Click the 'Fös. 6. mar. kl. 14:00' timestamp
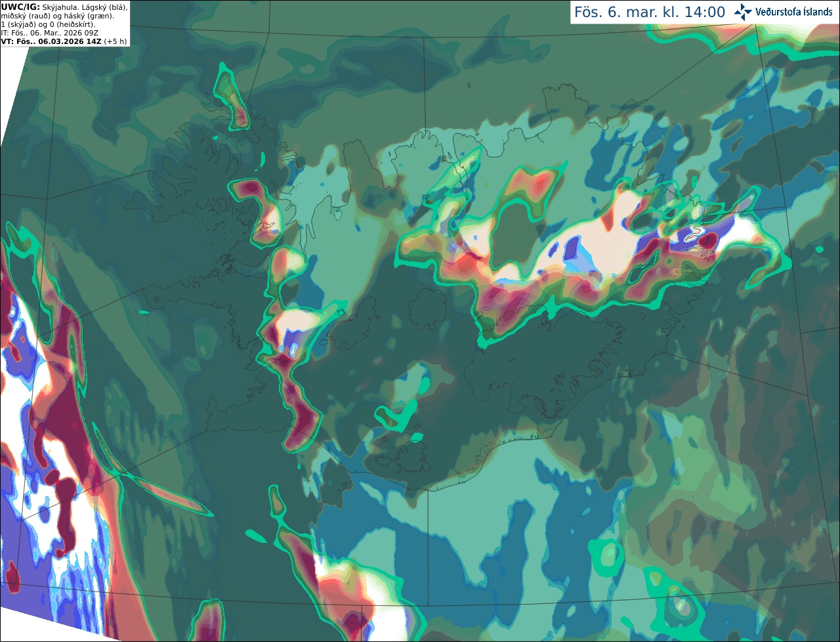The width and height of the screenshot is (840, 642). pos(650,12)
